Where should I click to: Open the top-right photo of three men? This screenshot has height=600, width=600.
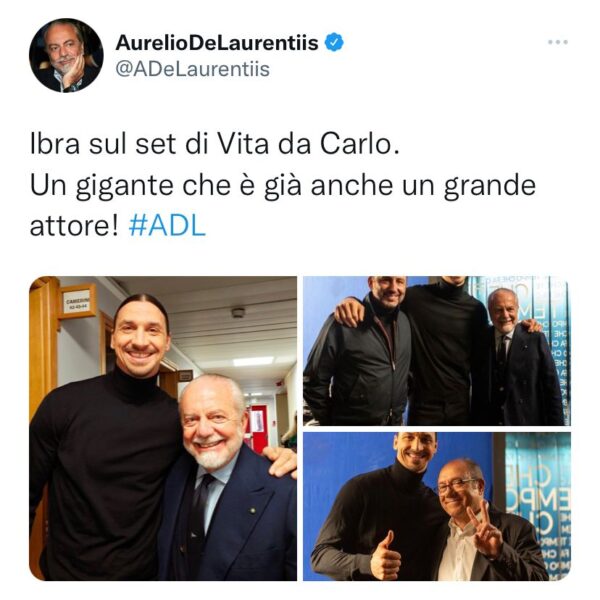[x=437, y=351]
